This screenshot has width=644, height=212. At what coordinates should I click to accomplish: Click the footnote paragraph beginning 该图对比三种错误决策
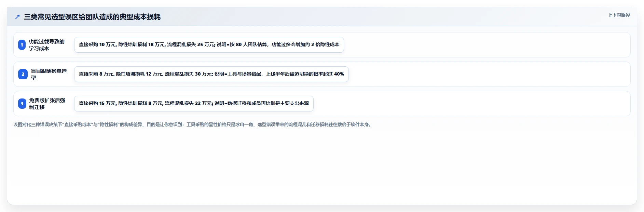click(193, 124)
